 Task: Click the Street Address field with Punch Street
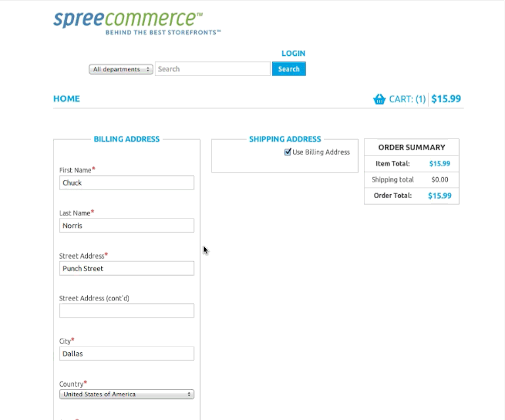(x=127, y=268)
